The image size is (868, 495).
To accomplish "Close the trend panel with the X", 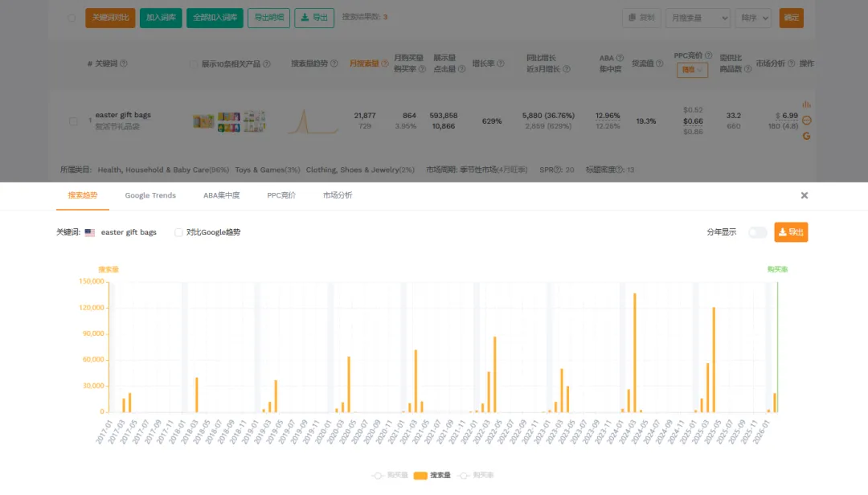I will tap(804, 195).
